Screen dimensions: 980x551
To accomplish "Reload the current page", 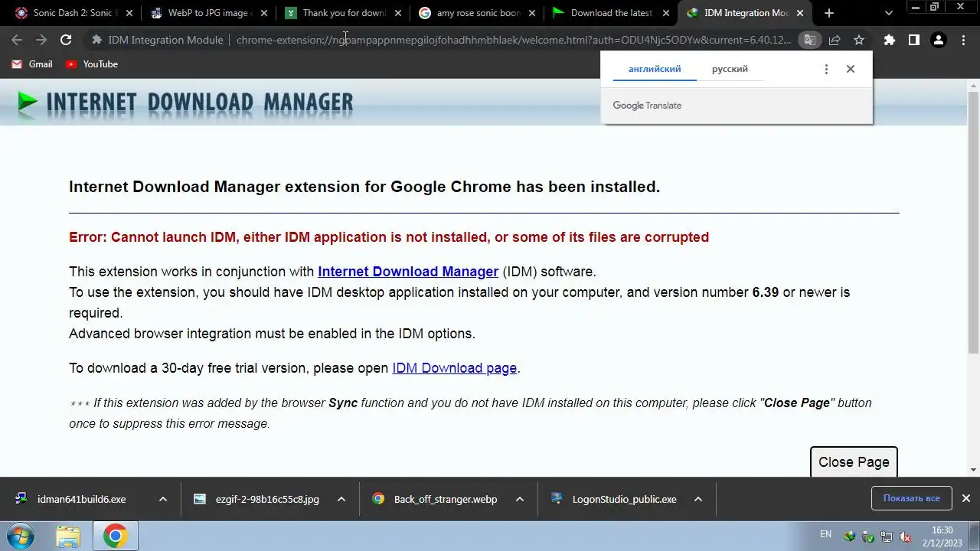I will point(66,40).
